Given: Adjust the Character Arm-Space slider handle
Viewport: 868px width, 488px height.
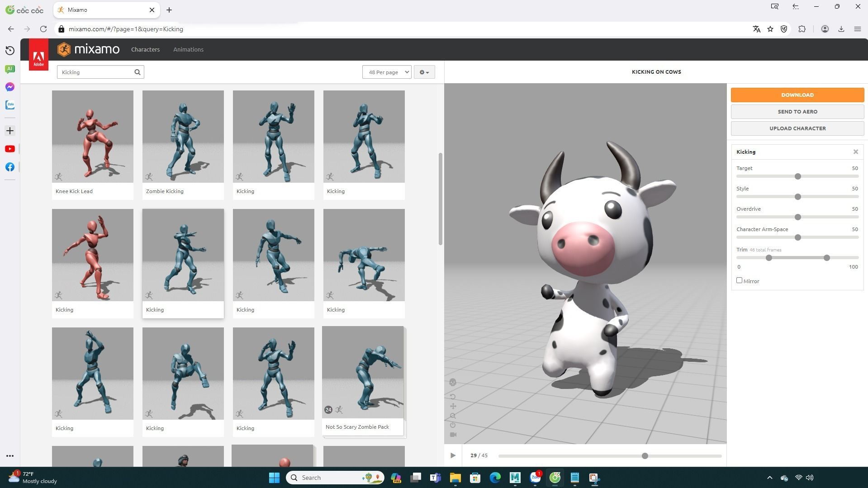Looking at the screenshot, I should click(x=797, y=237).
